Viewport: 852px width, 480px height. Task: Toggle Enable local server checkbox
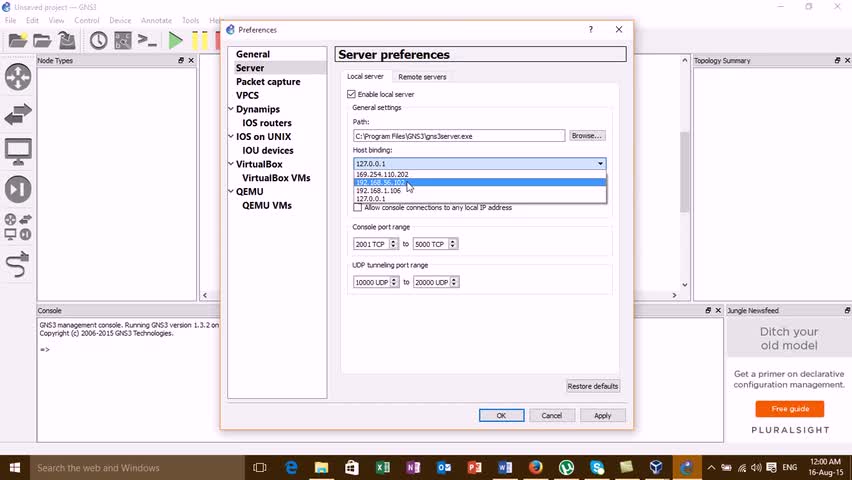click(x=352, y=94)
